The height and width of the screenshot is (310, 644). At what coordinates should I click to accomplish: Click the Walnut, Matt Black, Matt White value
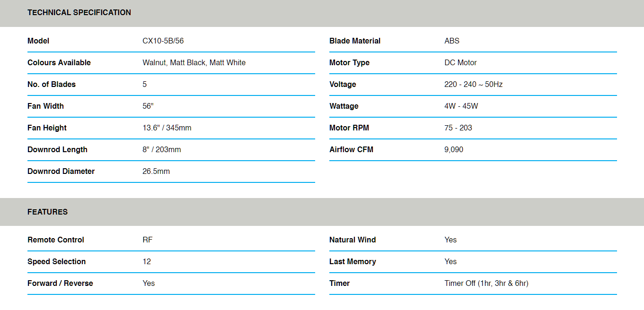click(x=194, y=63)
